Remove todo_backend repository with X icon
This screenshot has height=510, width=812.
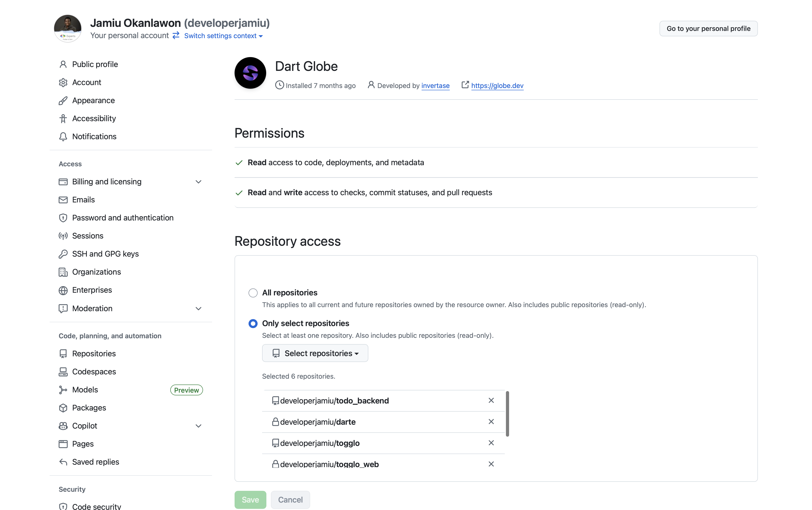pos(491,400)
